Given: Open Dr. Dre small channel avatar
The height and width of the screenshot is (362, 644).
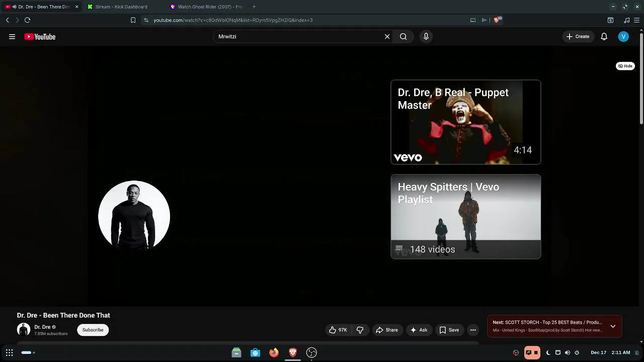Looking at the screenshot, I should click(x=24, y=330).
